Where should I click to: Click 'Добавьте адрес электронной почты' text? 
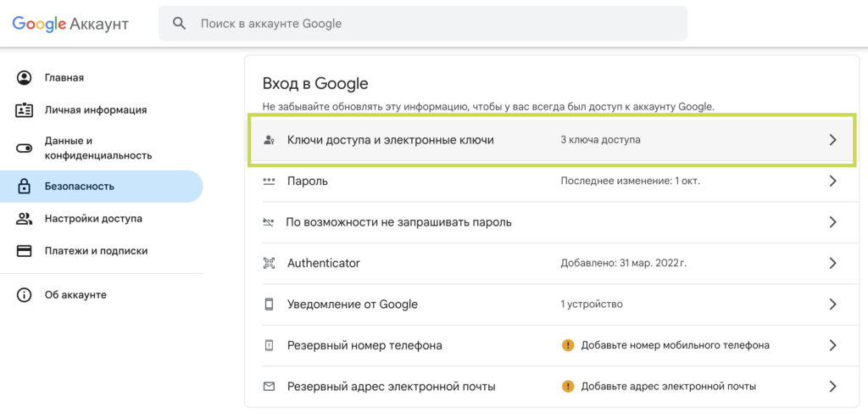(669, 386)
